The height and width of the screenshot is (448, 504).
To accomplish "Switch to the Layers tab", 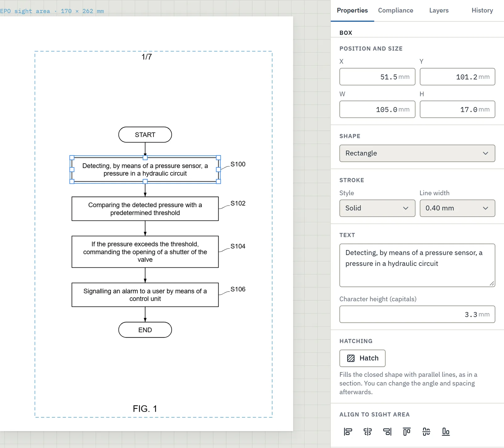I will 439,10.
